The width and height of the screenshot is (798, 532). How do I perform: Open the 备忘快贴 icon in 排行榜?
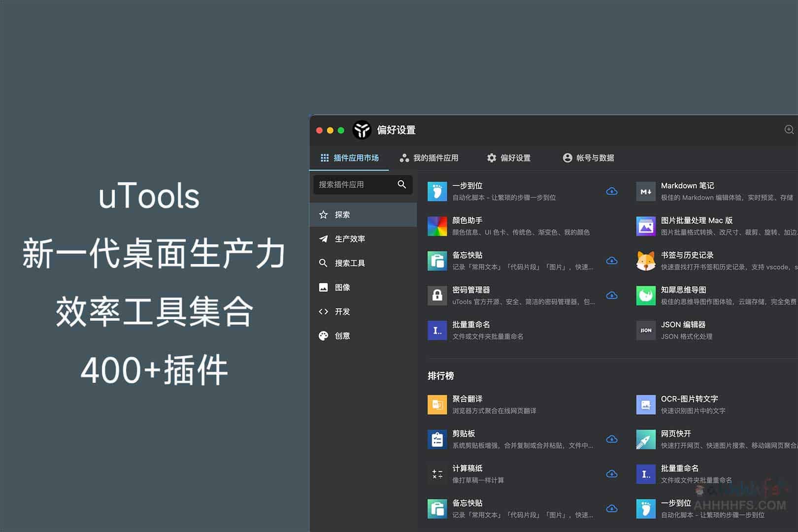click(437, 509)
